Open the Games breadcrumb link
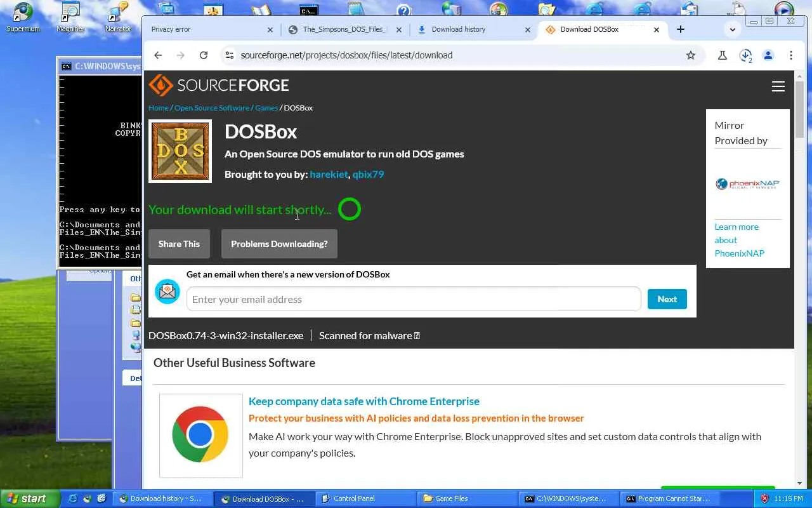812x508 pixels. coord(266,108)
